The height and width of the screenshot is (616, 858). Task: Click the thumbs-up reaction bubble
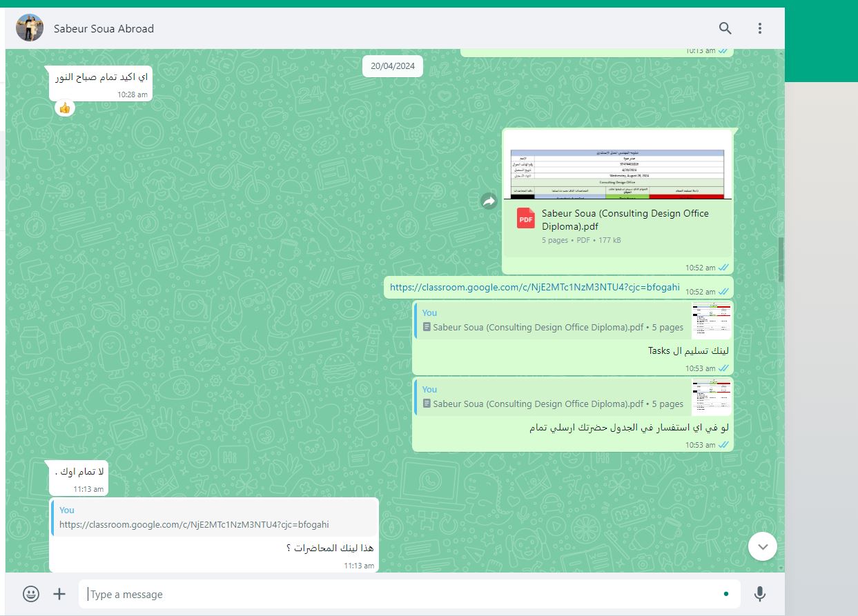(64, 108)
